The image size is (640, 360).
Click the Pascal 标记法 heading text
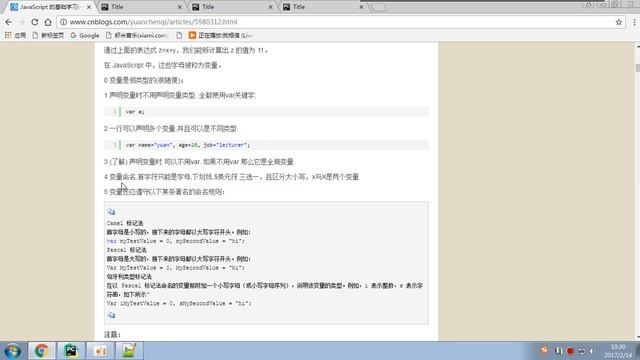[x=127, y=250]
